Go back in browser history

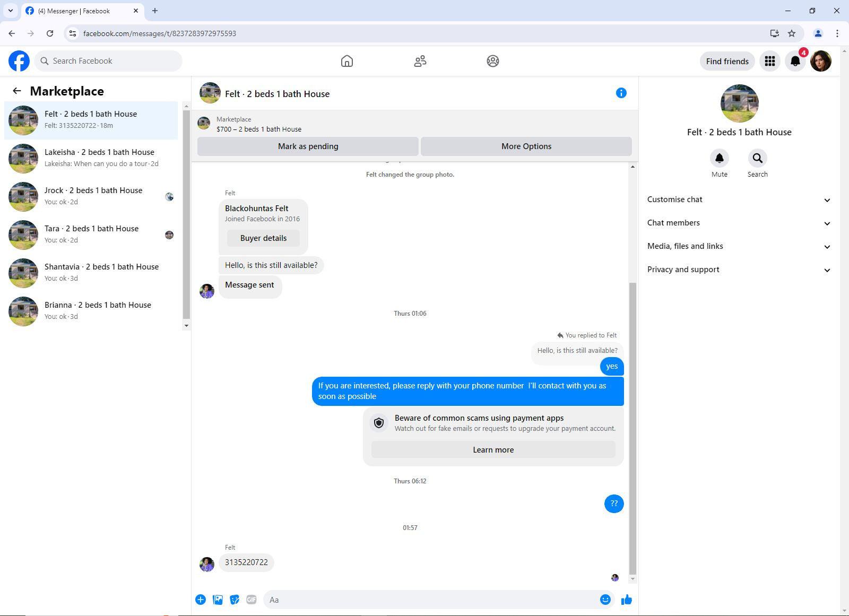(x=12, y=33)
